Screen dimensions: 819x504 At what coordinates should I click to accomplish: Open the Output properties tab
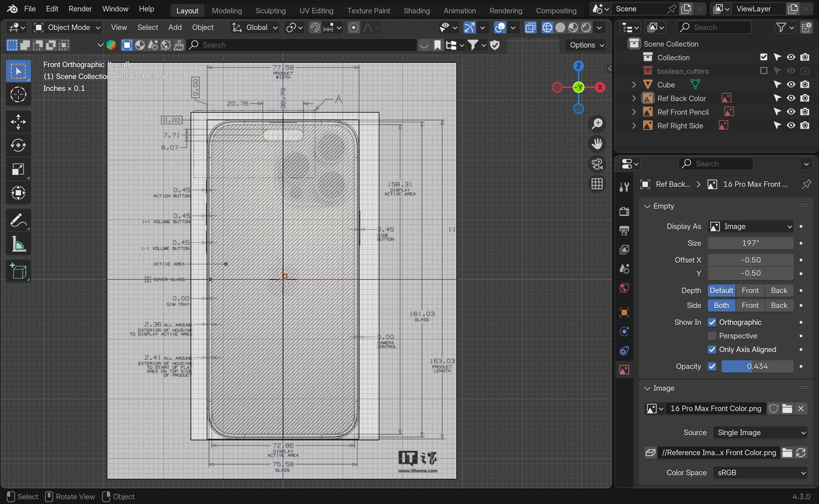tap(624, 230)
